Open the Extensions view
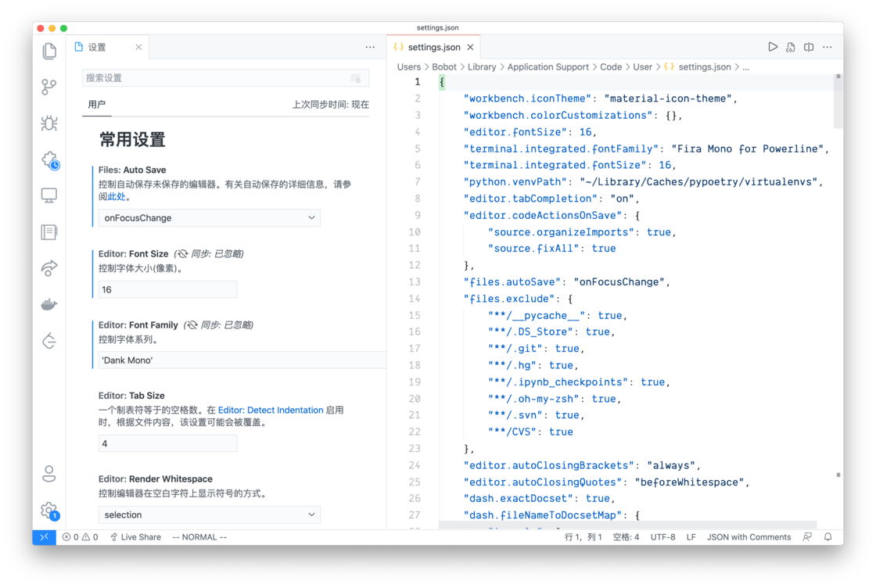 tap(48, 160)
